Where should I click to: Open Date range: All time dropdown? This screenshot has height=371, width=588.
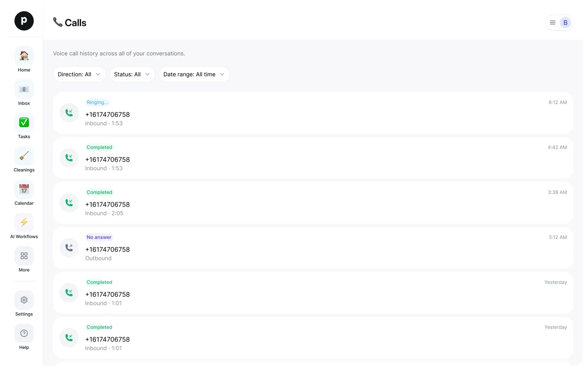point(194,74)
